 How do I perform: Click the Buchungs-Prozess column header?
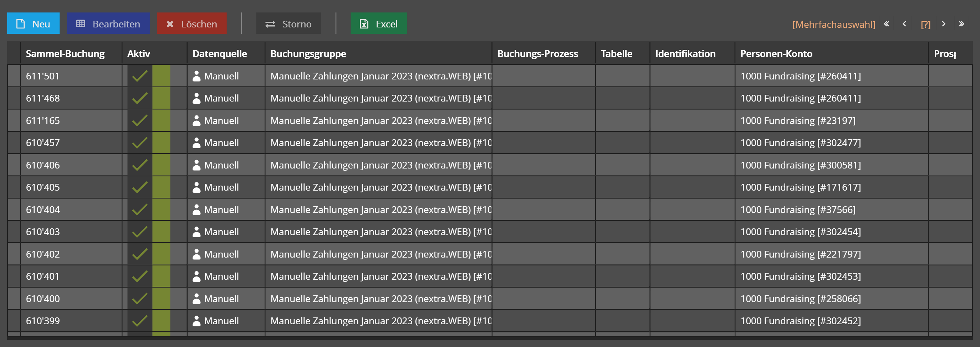pos(537,53)
